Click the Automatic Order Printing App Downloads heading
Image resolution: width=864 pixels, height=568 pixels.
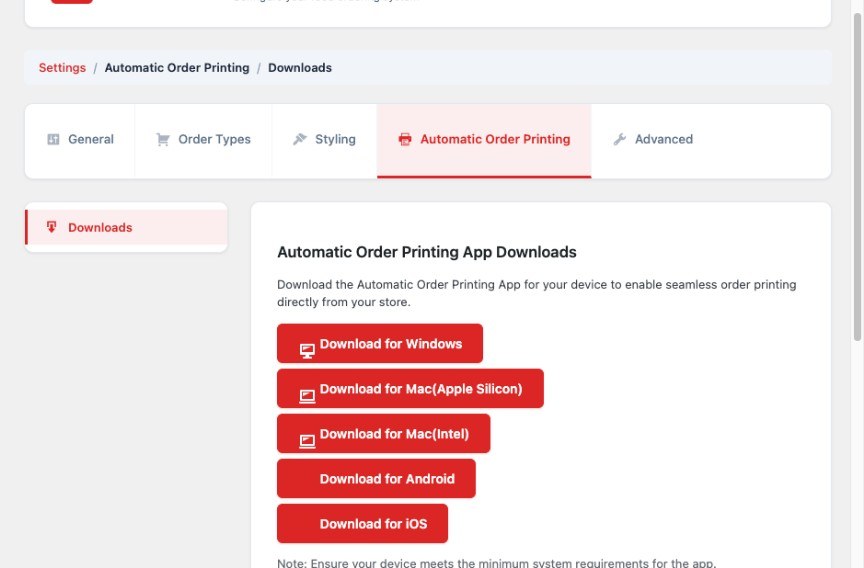(x=427, y=252)
